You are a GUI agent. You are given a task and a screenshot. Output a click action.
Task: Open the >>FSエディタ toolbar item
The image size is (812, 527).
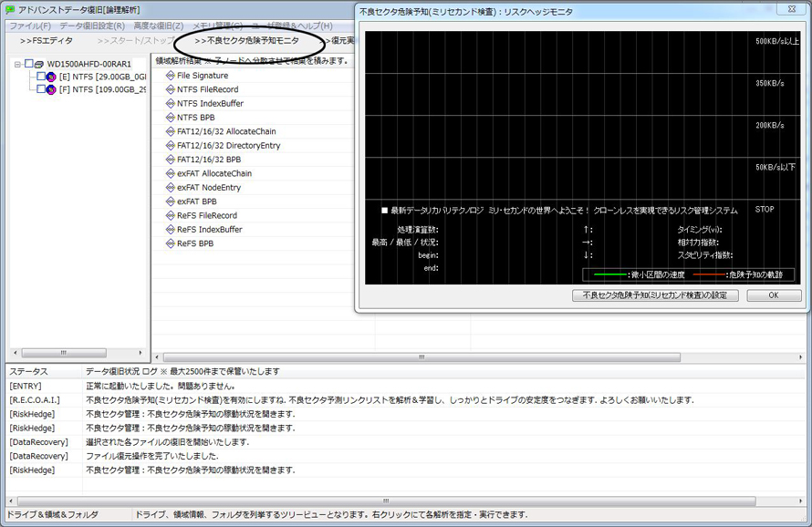47,40
